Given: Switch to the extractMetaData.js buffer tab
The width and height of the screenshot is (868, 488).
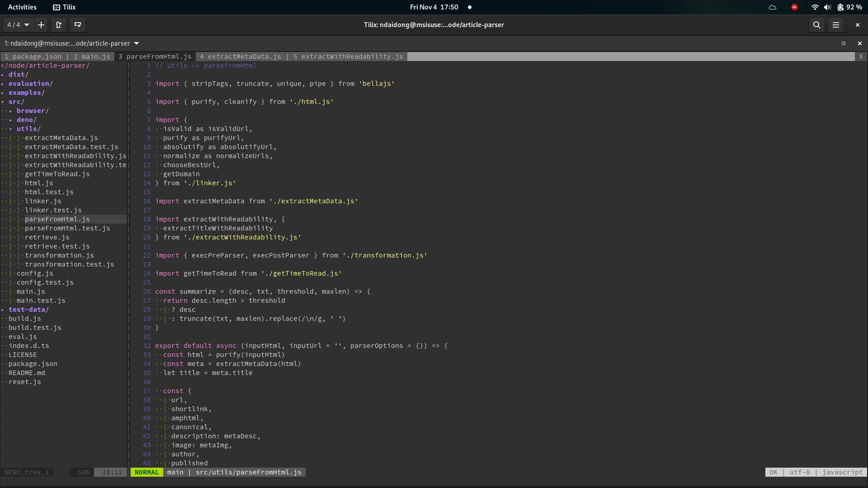Looking at the screenshot, I should (241, 56).
